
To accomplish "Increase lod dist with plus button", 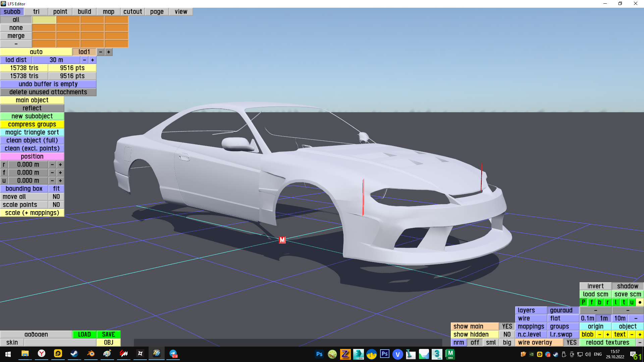I will [x=93, y=60].
